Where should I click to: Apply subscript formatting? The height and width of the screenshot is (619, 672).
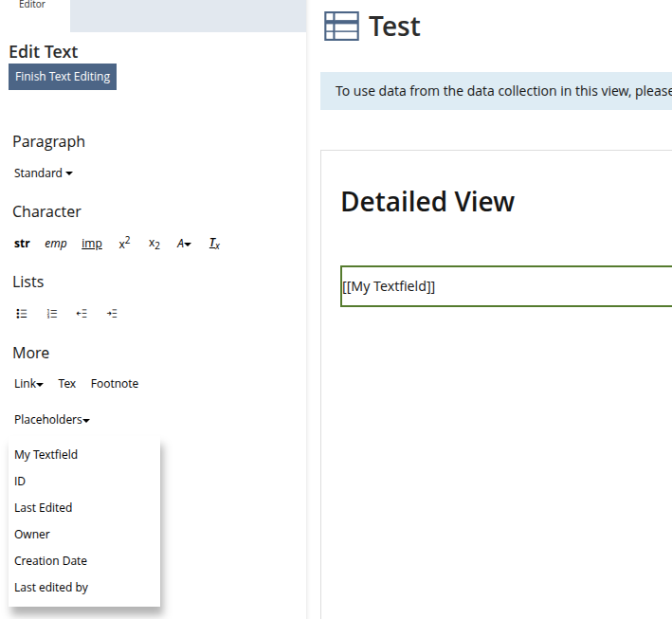point(154,244)
